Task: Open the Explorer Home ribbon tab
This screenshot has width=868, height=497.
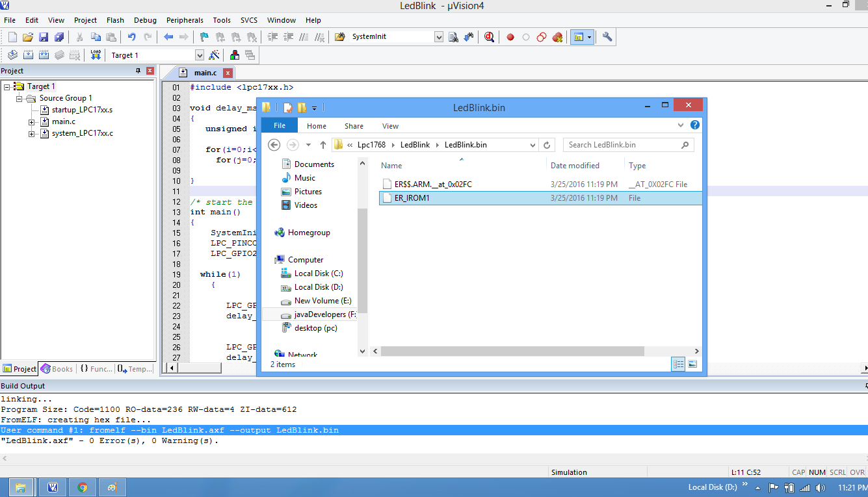Action: coord(317,126)
